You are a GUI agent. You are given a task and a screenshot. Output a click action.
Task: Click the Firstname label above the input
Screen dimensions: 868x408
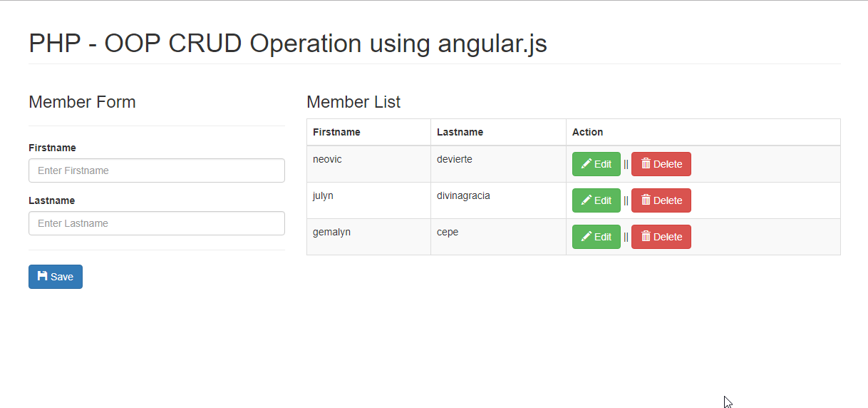coord(52,148)
